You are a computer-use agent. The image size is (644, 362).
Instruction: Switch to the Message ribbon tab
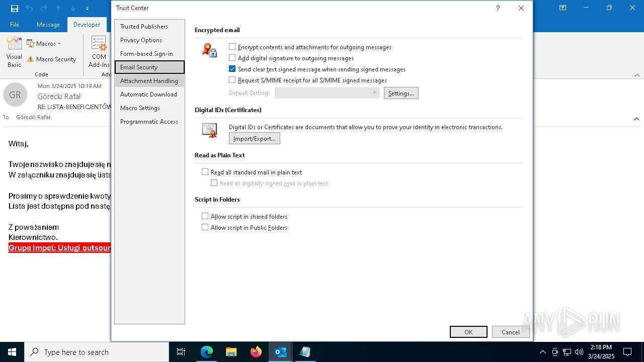[48, 24]
